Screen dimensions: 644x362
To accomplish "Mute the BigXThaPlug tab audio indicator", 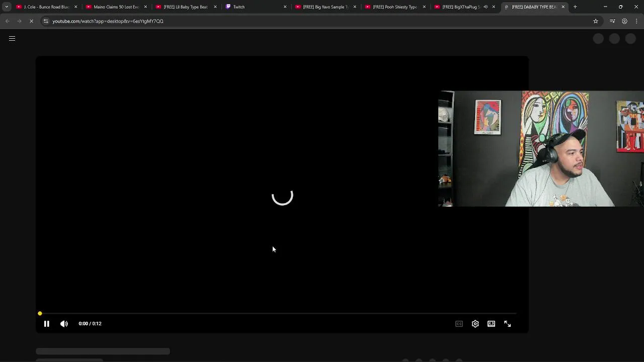I will [486, 7].
